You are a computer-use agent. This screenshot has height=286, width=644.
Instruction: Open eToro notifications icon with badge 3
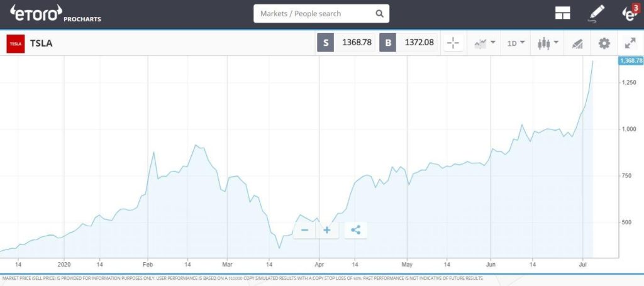[631, 13]
